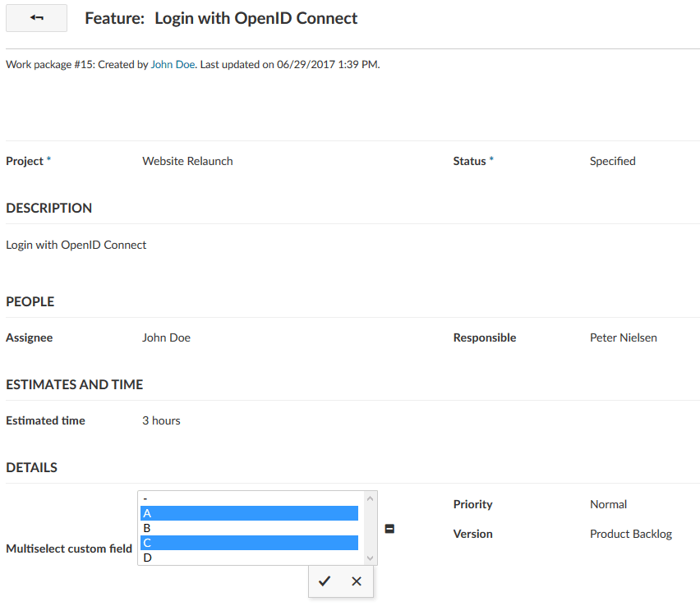Click the Website Relaunch project value

[187, 161]
